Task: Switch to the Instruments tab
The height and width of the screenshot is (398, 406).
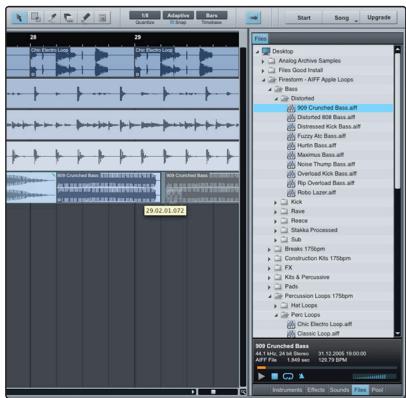Action: [287, 390]
